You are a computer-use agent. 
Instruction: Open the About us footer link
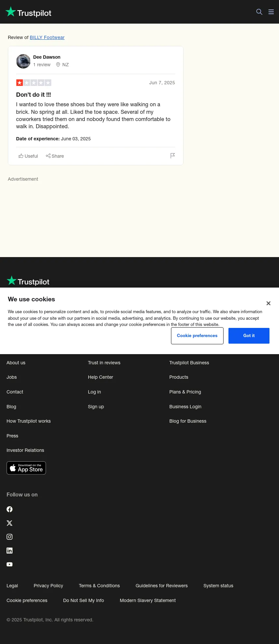(16, 363)
